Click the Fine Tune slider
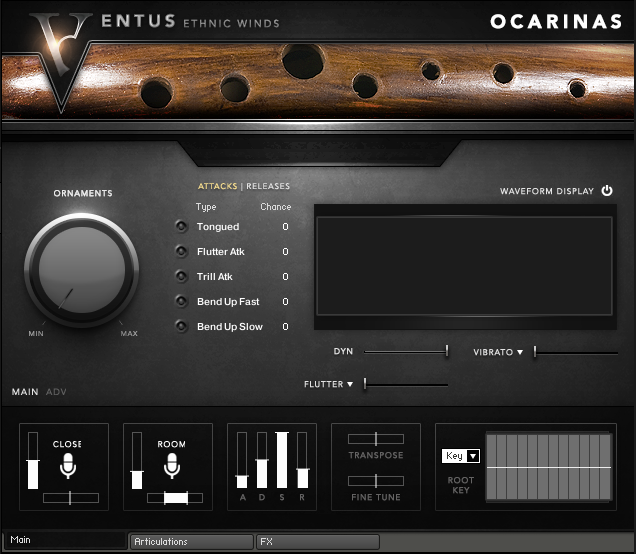Viewport: 636px width, 554px height. [x=376, y=481]
